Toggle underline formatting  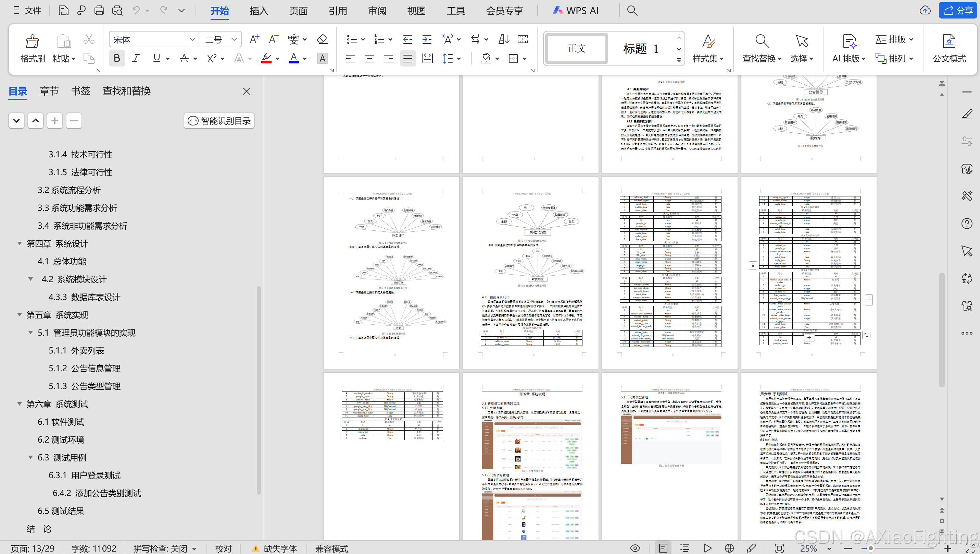tap(156, 58)
